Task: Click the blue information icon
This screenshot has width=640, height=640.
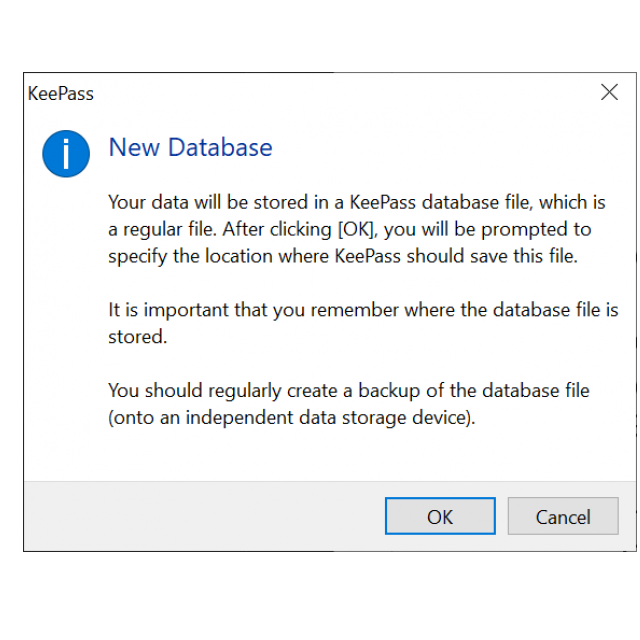Action: click(x=66, y=154)
